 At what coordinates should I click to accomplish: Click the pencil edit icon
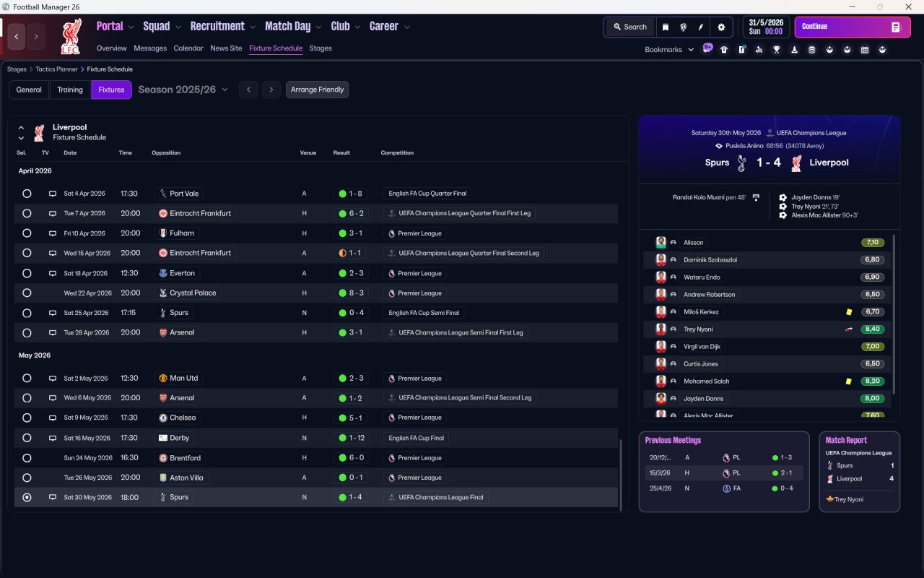click(x=700, y=27)
